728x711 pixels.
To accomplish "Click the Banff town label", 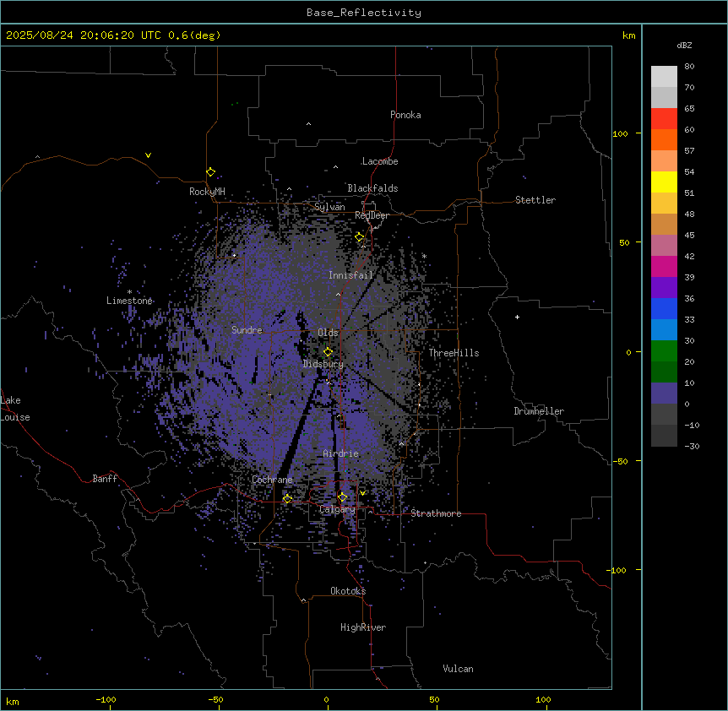I will 105,479.
